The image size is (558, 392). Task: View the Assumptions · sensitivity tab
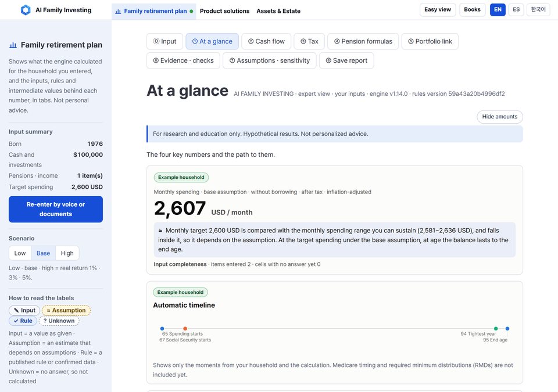coord(269,60)
